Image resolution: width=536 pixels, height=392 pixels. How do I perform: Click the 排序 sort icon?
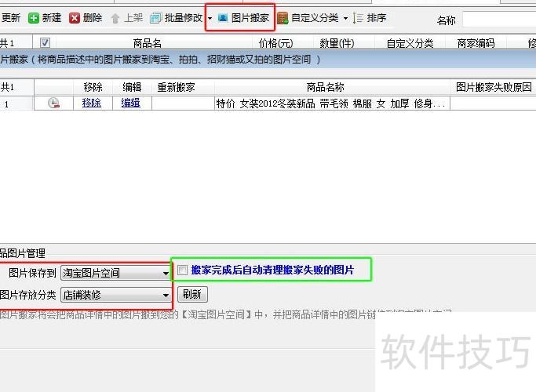(359, 18)
